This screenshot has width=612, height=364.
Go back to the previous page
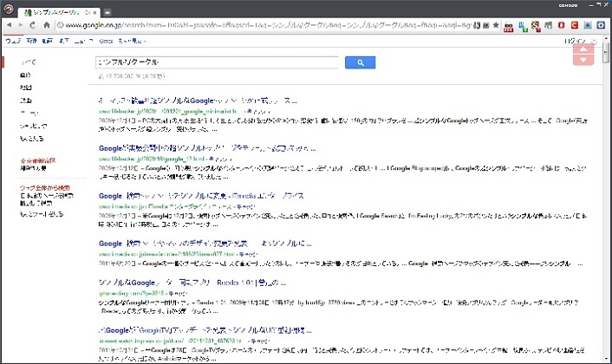[10, 25]
